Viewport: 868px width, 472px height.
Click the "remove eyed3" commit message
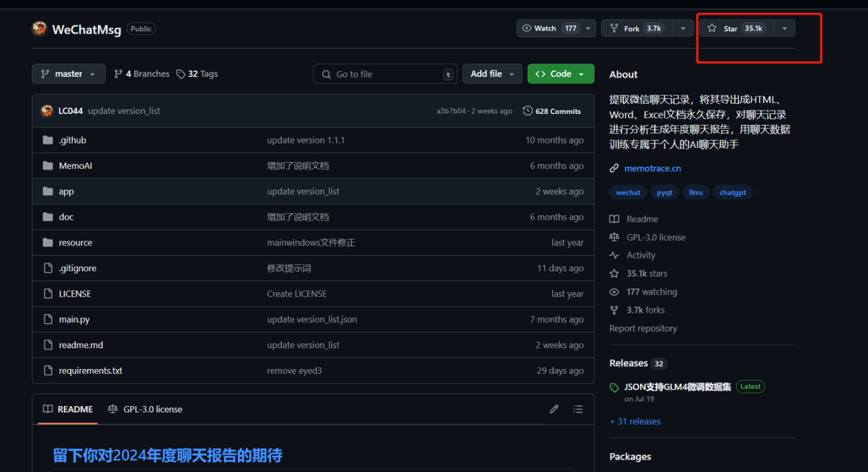[x=294, y=370]
